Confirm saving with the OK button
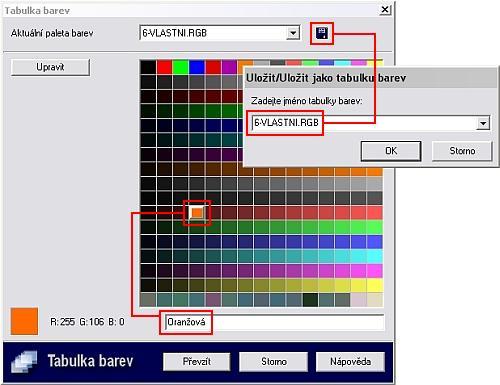Viewport: 500px width, 385px height. tap(391, 151)
